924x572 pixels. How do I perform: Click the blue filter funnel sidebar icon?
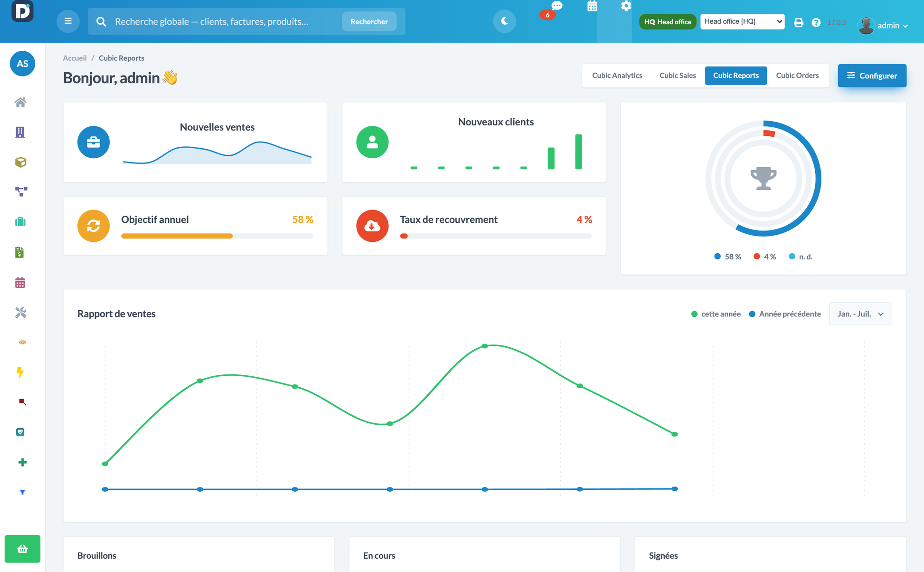(x=22, y=492)
